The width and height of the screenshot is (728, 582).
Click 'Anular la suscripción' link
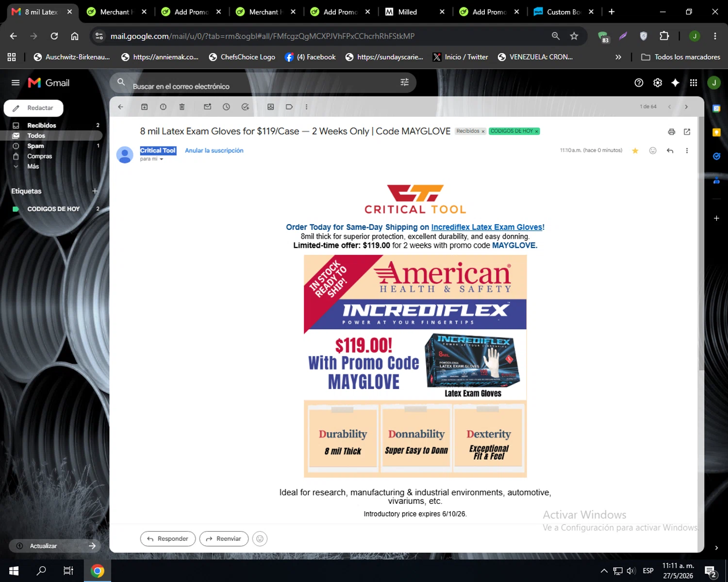214,151
